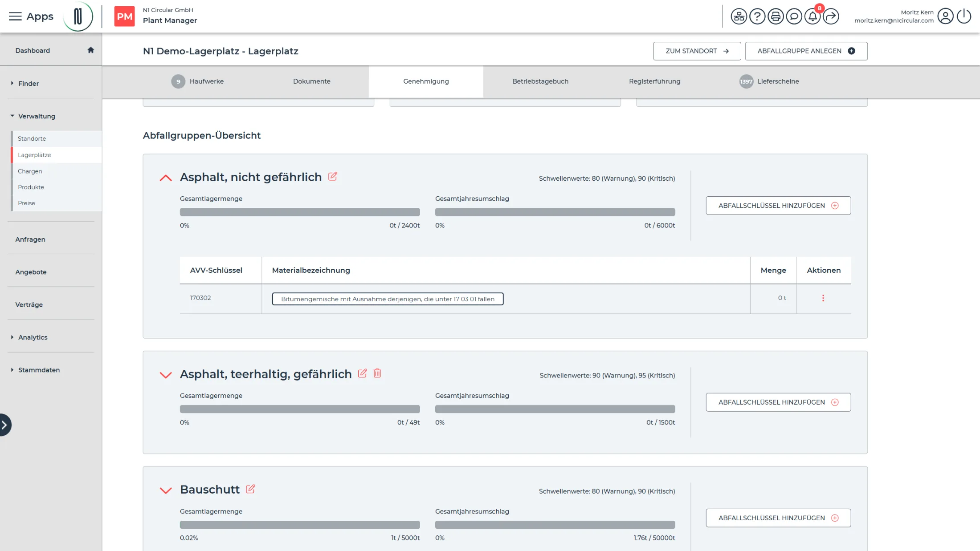Open the user profile avatar icon
The height and width of the screenshot is (551, 980).
pyautogui.click(x=945, y=16)
